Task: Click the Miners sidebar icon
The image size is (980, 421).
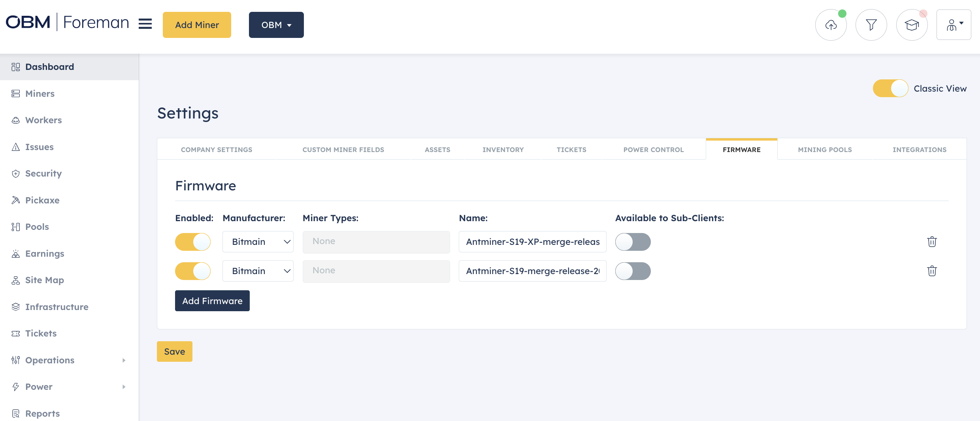Action: [x=16, y=94]
